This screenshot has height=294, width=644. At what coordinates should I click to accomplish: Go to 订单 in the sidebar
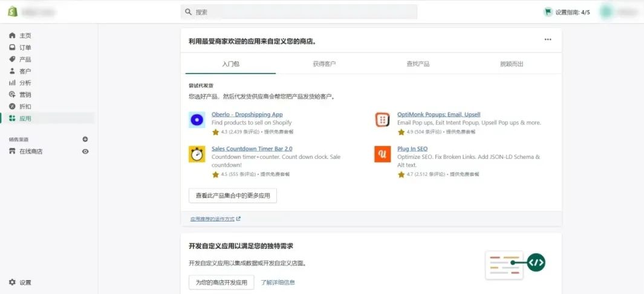(x=25, y=48)
